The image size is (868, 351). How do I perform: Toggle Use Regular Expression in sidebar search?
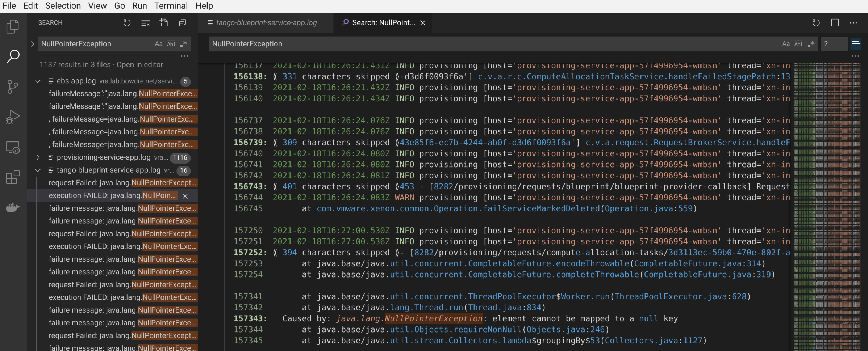coord(184,44)
